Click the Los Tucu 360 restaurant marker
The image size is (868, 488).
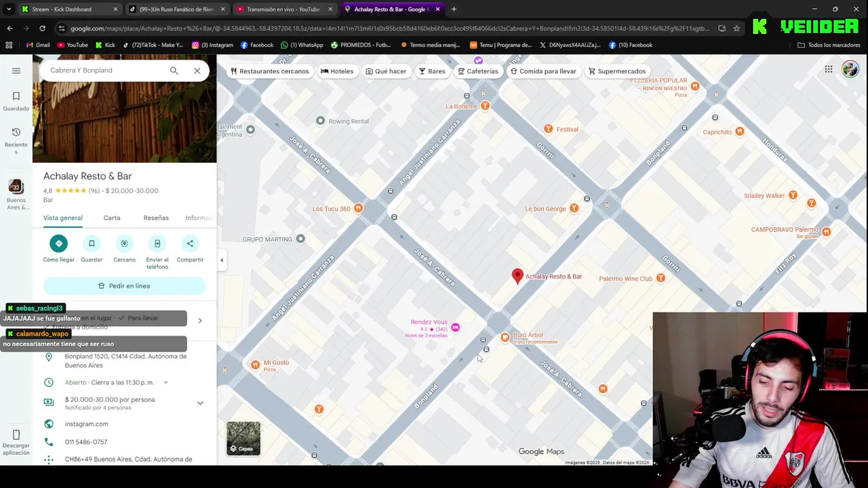(358, 208)
